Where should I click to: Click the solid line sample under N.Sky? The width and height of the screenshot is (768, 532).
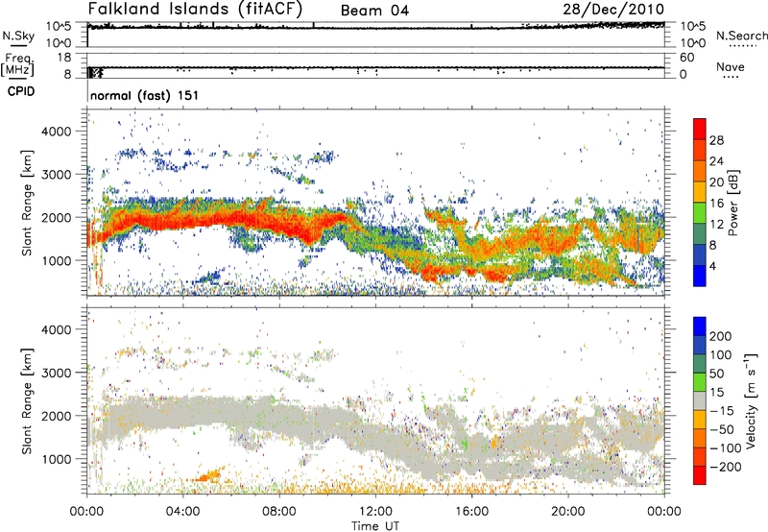tap(18, 45)
